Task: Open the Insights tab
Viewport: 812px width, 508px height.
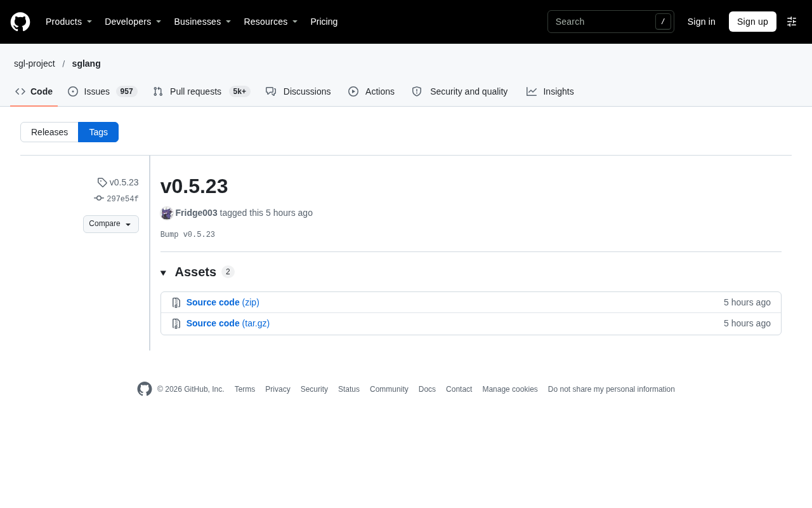Action: coord(550,91)
